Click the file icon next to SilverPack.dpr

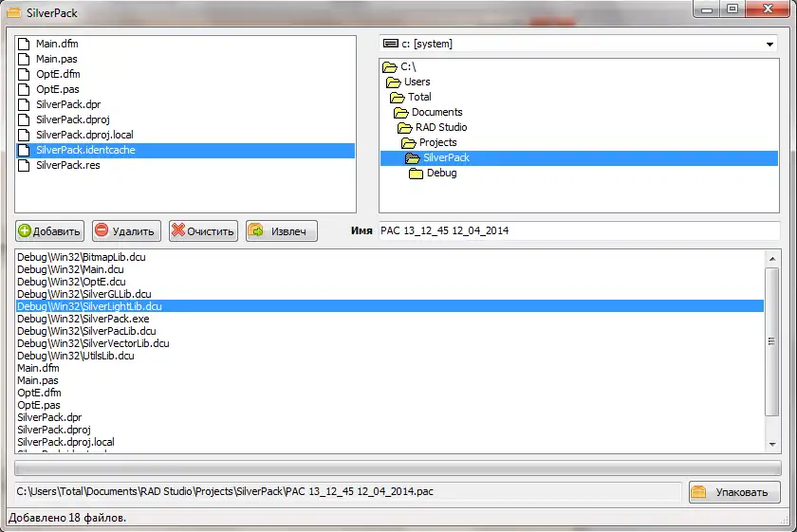(24, 104)
